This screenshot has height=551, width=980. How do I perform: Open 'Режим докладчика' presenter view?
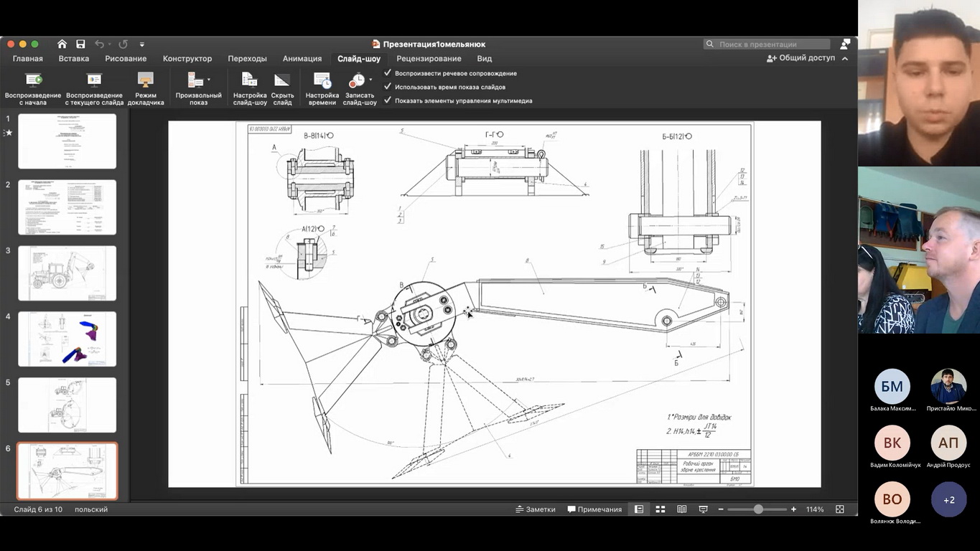pyautogui.click(x=146, y=89)
